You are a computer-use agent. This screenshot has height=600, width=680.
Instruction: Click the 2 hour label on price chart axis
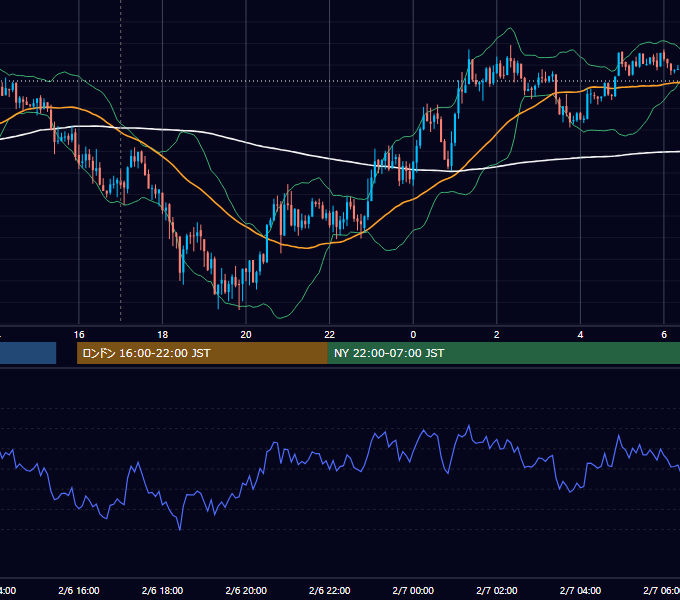coord(497,335)
